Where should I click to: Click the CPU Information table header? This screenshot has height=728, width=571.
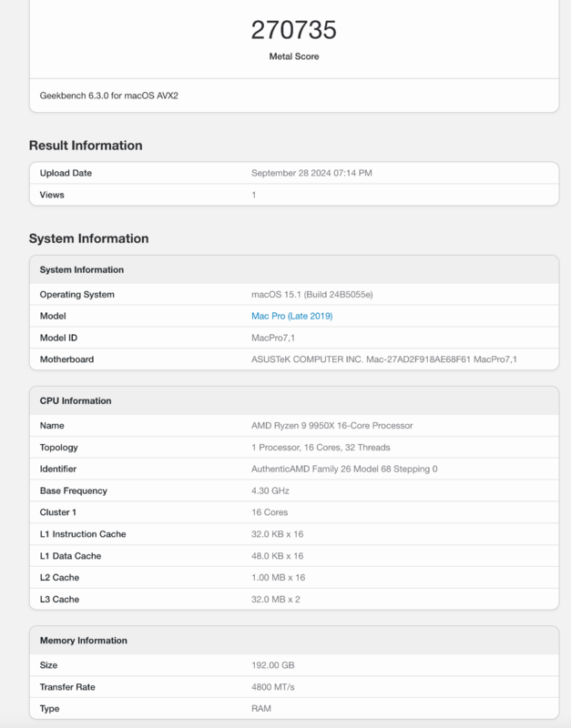[x=76, y=400]
